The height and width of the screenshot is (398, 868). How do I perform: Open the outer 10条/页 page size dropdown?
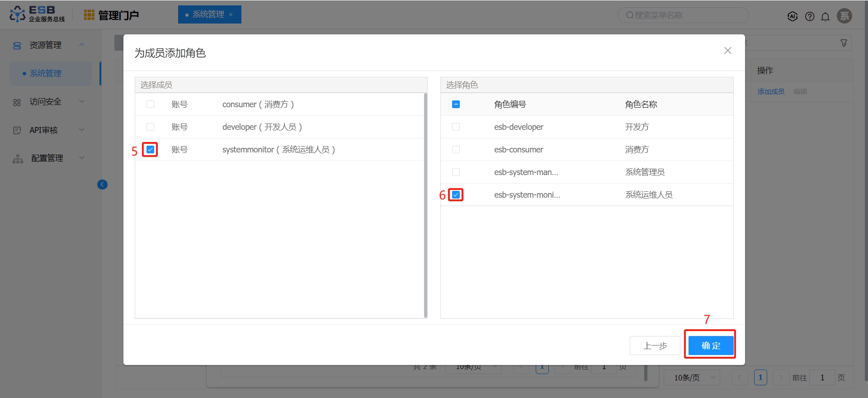click(x=692, y=378)
